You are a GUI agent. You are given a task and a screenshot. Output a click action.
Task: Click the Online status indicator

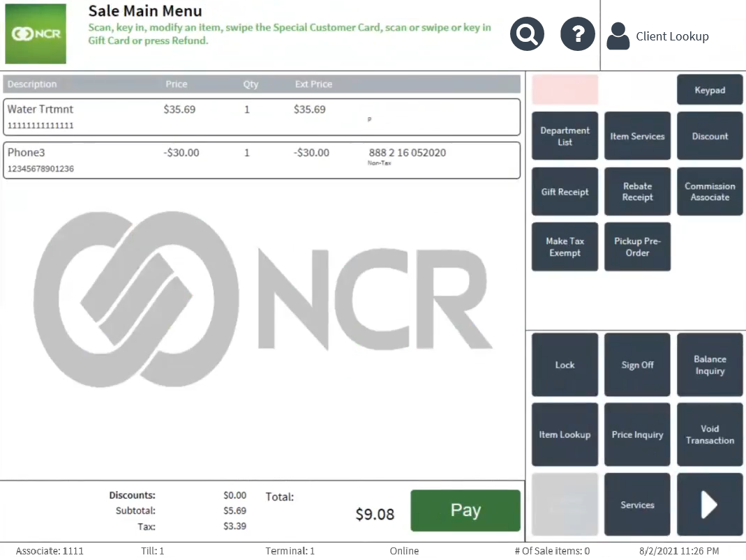coord(404,551)
